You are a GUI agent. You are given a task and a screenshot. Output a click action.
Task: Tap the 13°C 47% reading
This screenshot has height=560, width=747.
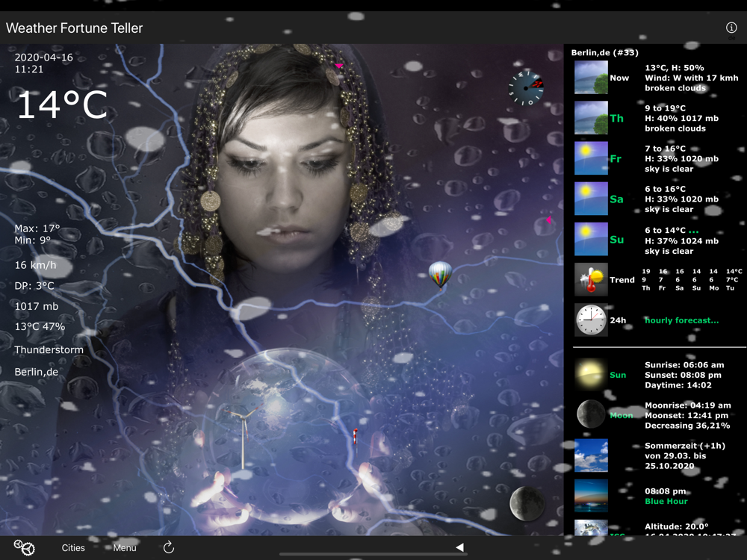coord(40,326)
